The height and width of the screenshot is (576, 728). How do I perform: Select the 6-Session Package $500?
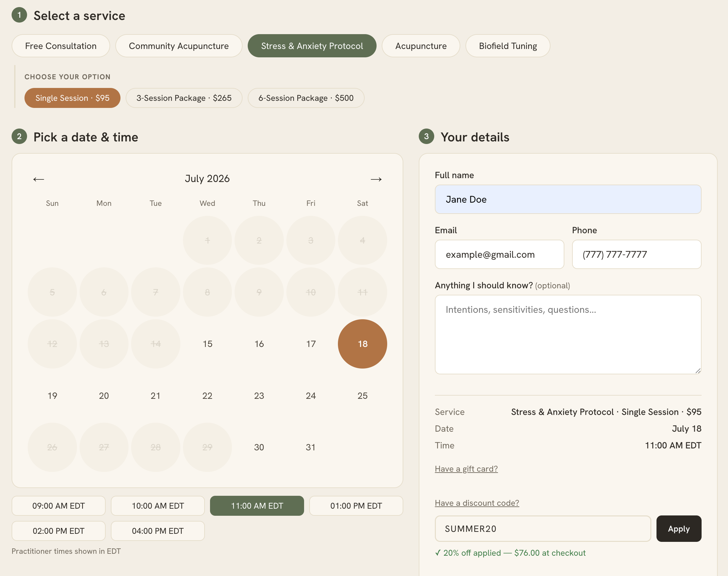(306, 98)
